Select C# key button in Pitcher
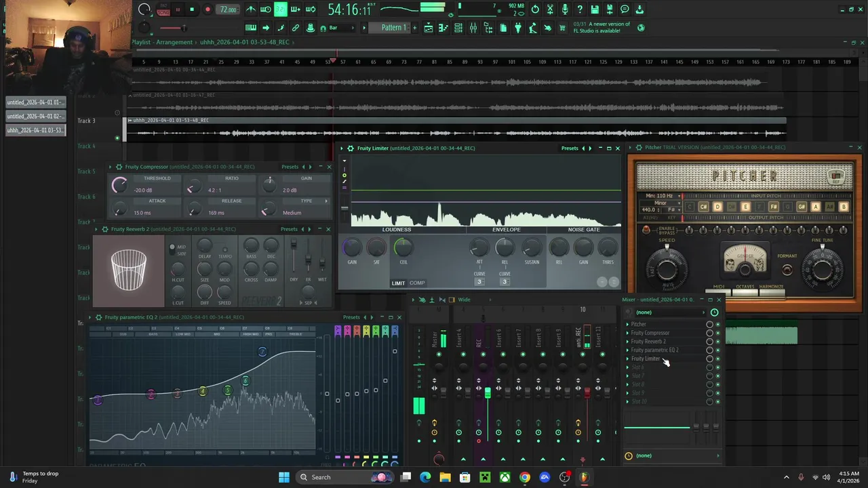868x488 pixels. pos(703,207)
